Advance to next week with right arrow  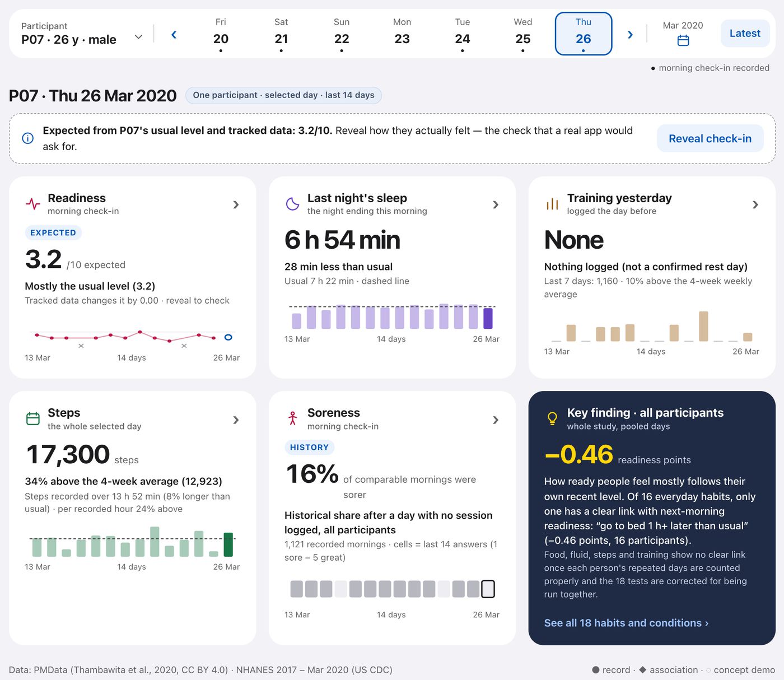[630, 35]
